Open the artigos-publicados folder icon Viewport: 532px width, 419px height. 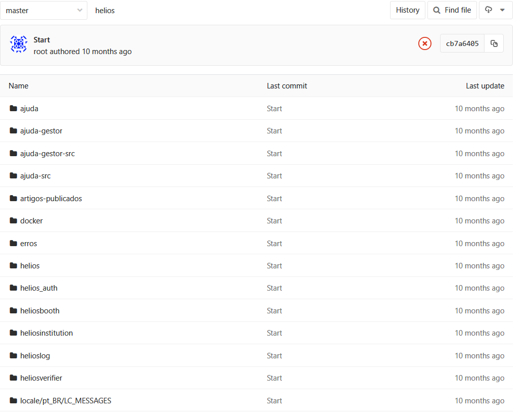(x=13, y=198)
